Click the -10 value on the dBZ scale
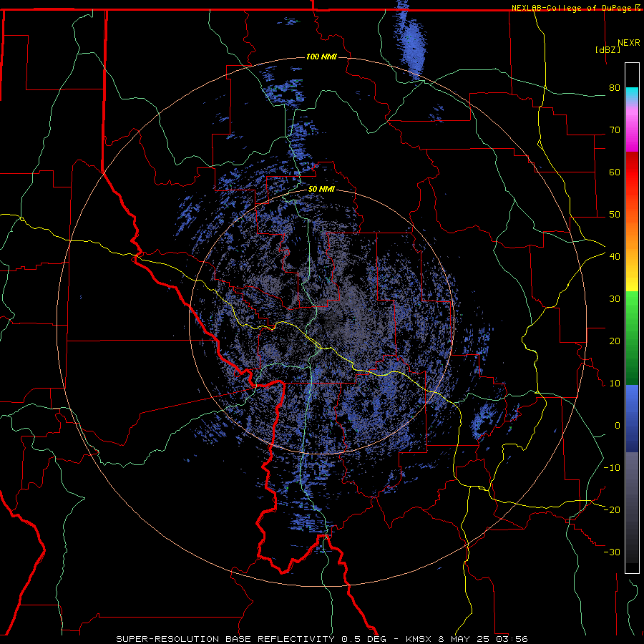 [x=612, y=468]
